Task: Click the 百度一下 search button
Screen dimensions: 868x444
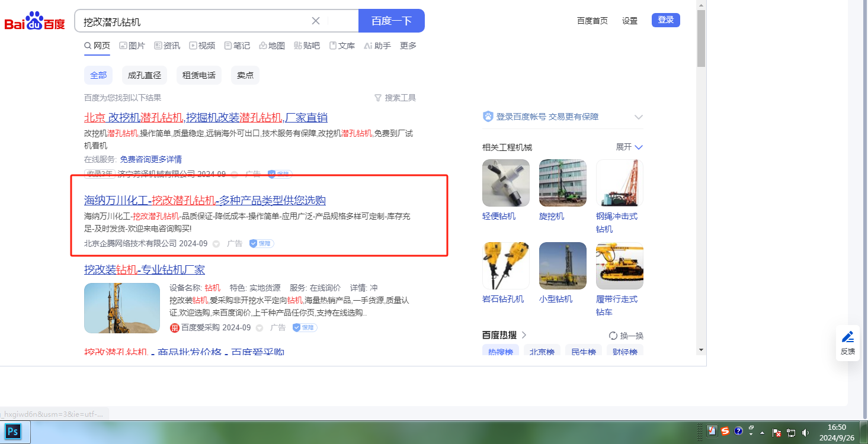Action: pos(392,21)
